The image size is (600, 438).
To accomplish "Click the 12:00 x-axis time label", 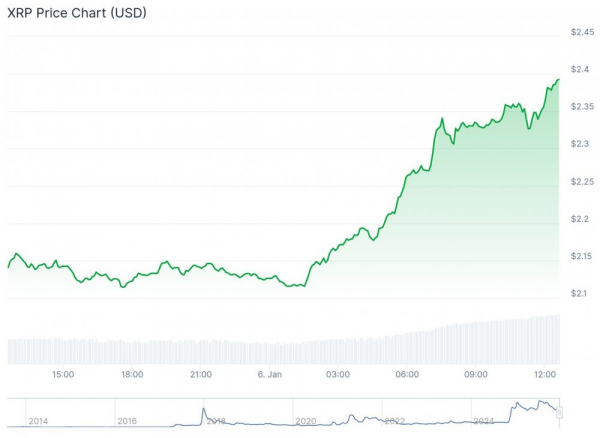I will [x=545, y=374].
